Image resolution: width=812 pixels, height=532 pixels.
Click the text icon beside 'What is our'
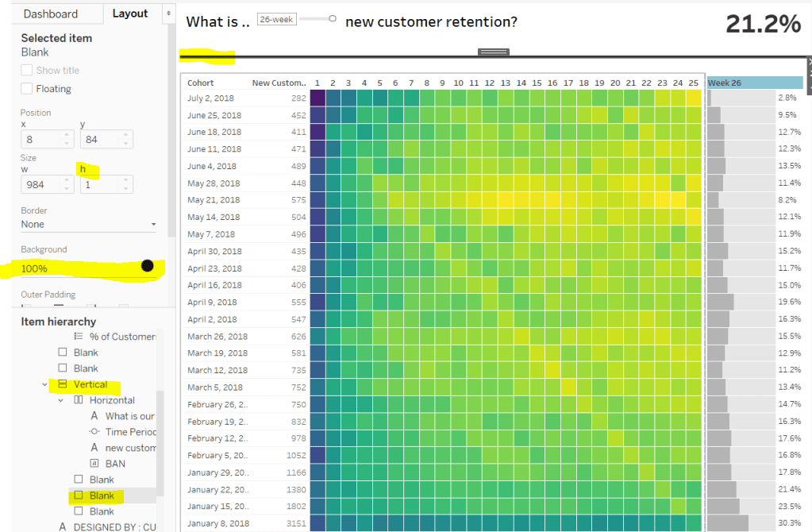94,416
